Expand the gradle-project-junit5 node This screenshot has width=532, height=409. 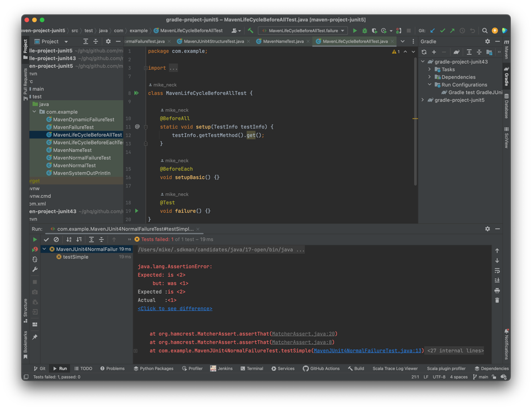423,100
